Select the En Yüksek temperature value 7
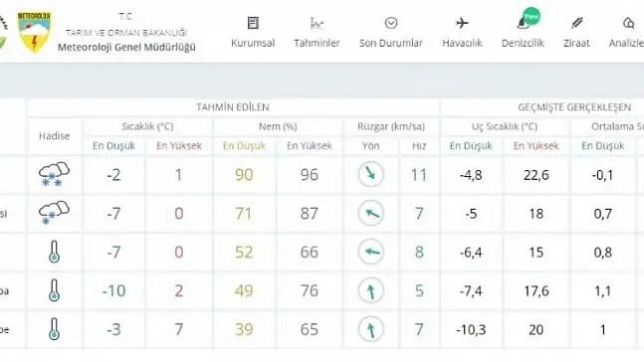 click(178, 329)
